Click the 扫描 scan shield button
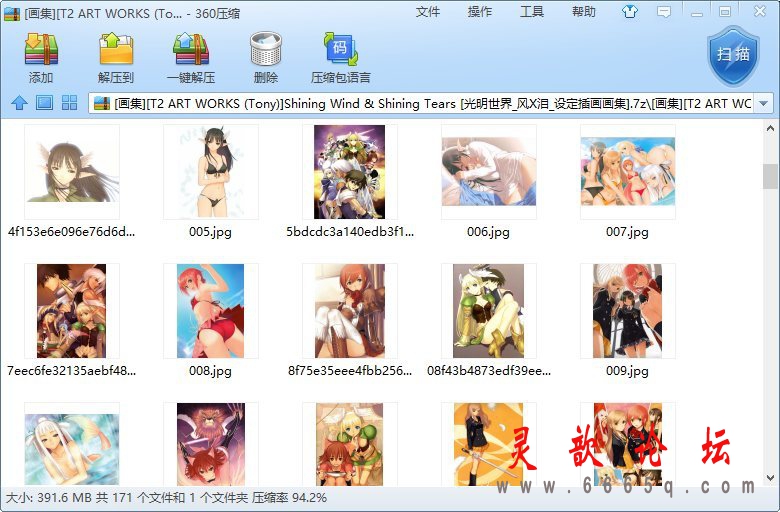 point(733,56)
